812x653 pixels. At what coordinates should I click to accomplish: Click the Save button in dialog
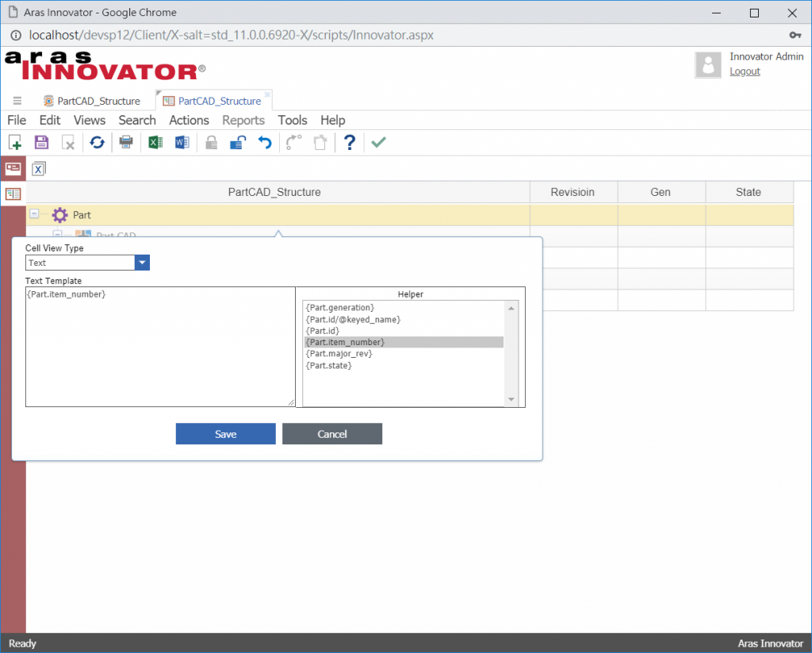(x=225, y=434)
